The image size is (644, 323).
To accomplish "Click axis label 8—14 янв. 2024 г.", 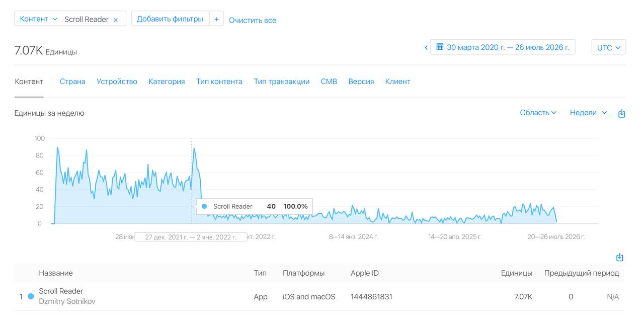I will pyautogui.click(x=354, y=236).
